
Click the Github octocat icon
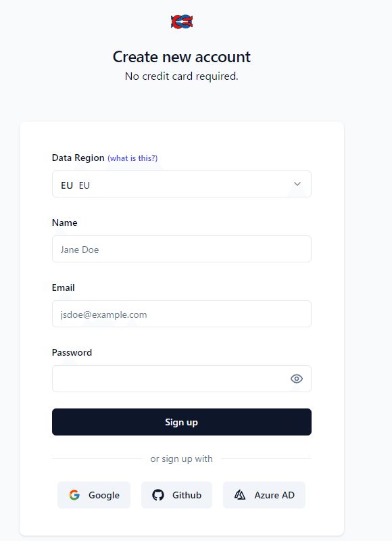coord(158,495)
